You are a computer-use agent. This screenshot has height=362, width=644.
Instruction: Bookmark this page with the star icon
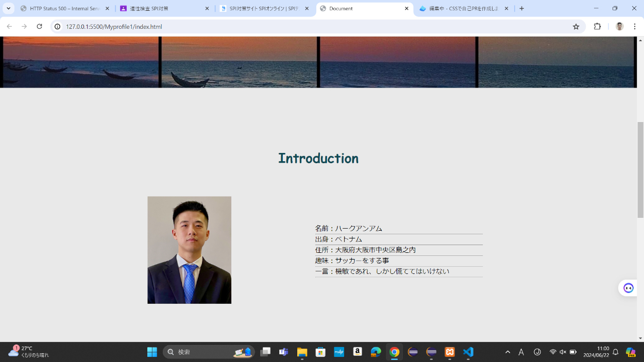pyautogui.click(x=576, y=27)
